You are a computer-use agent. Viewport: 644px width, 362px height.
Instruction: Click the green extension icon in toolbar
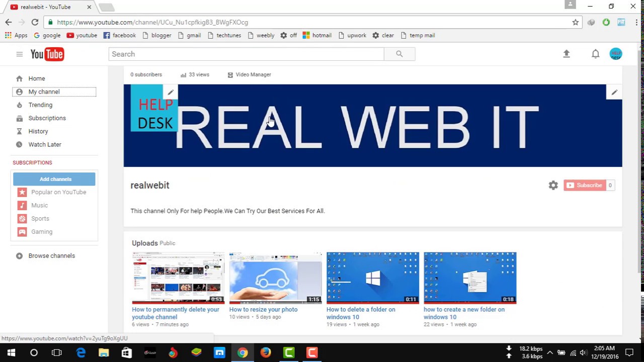(606, 22)
